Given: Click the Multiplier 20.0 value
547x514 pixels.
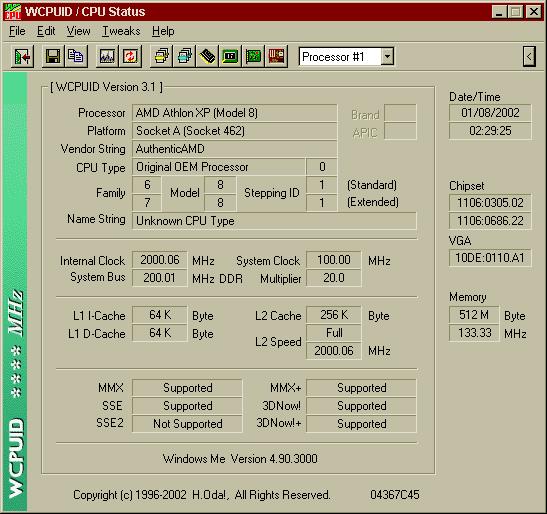Looking at the screenshot, I should [334, 278].
